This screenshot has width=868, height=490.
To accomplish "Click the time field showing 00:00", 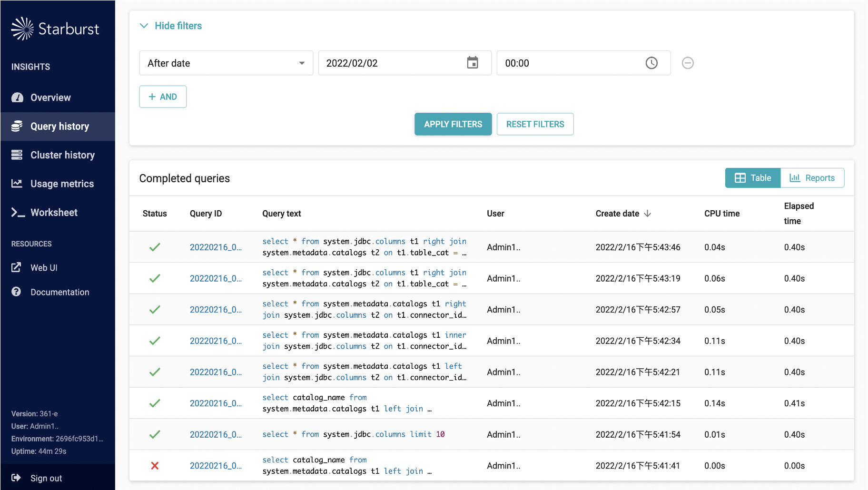I will 583,63.
